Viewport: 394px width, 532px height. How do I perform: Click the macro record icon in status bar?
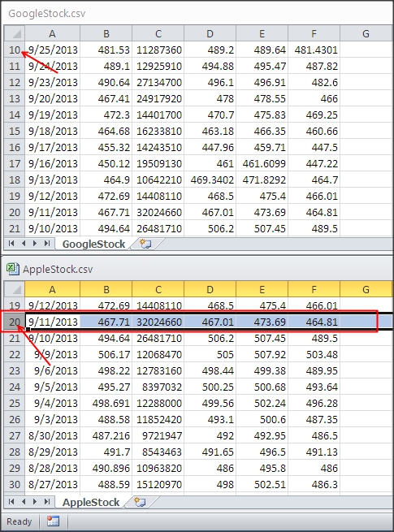coord(53,521)
